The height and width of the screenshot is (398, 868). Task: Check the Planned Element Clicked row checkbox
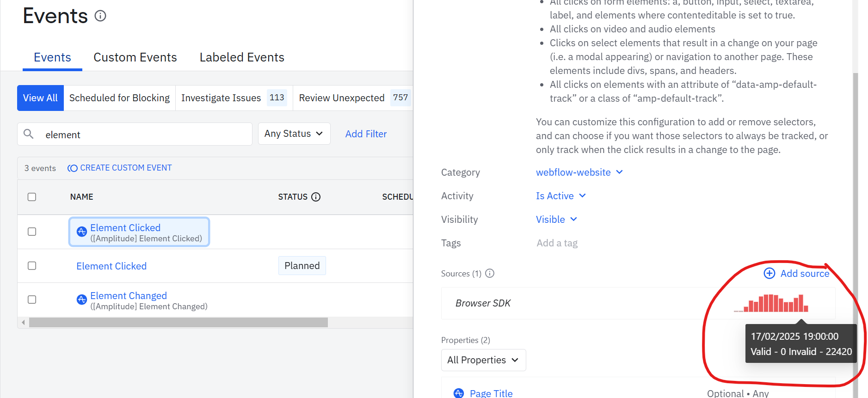pos(32,266)
